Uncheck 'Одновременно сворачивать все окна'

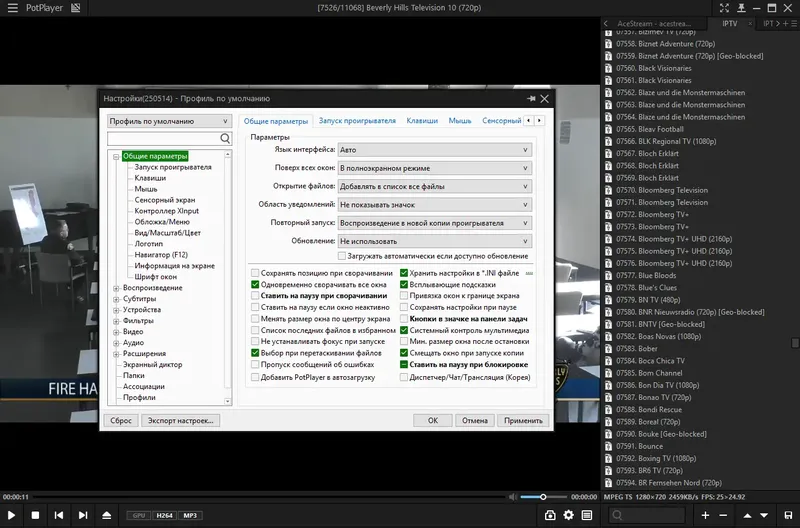(x=255, y=284)
